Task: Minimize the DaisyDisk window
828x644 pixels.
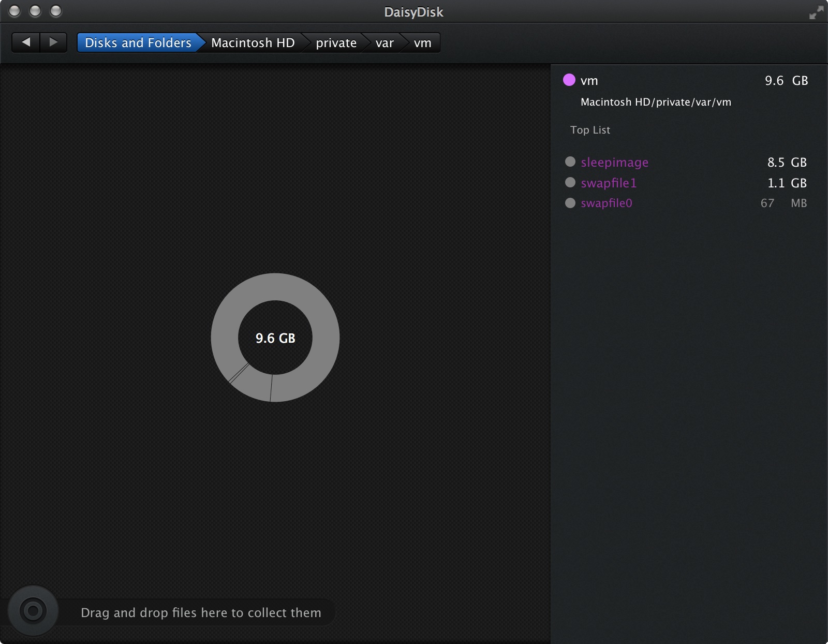Action: click(35, 11)
